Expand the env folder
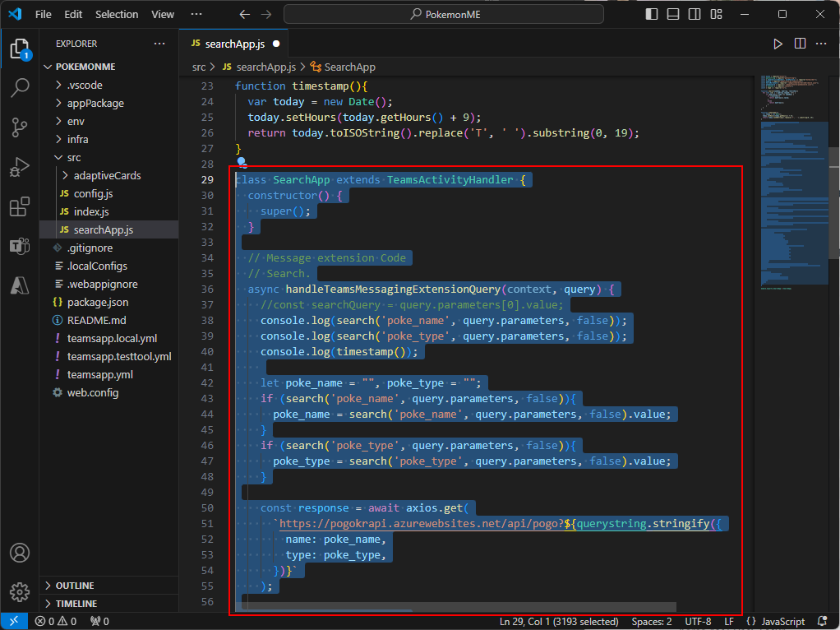Screen dimensions: 840x630 [x=109, y=121]
